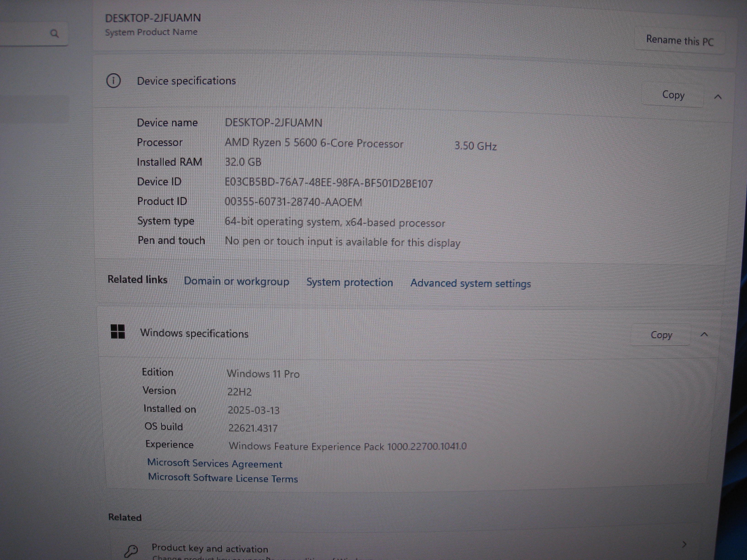Click the System type label
Screen dimensions: 747x560
coord(166,221)
